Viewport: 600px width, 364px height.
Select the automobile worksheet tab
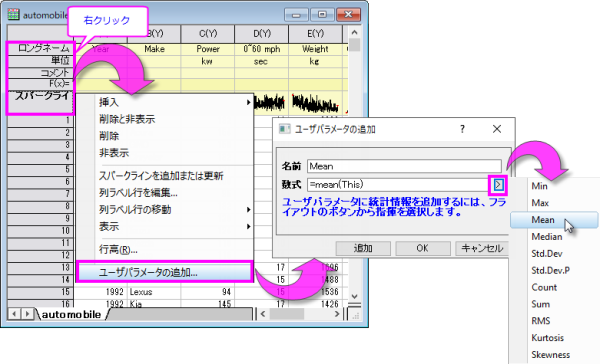pos(72,314)
